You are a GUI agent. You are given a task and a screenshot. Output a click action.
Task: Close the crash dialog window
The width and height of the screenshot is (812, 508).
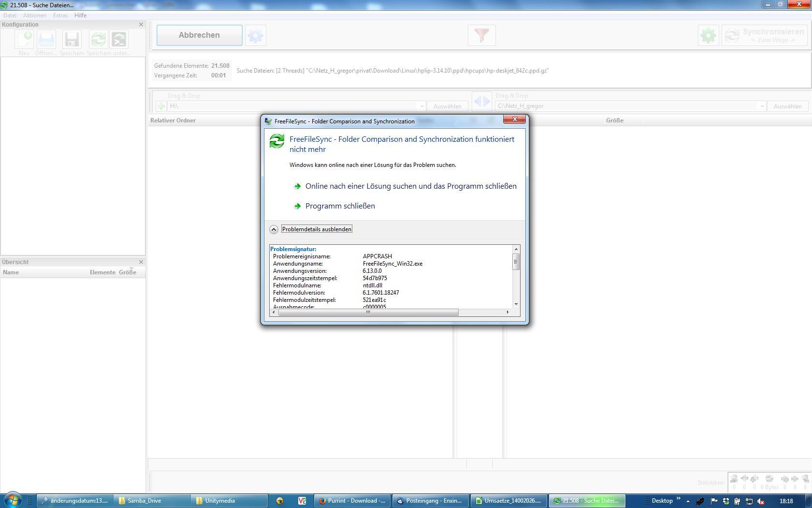(514, 120)
